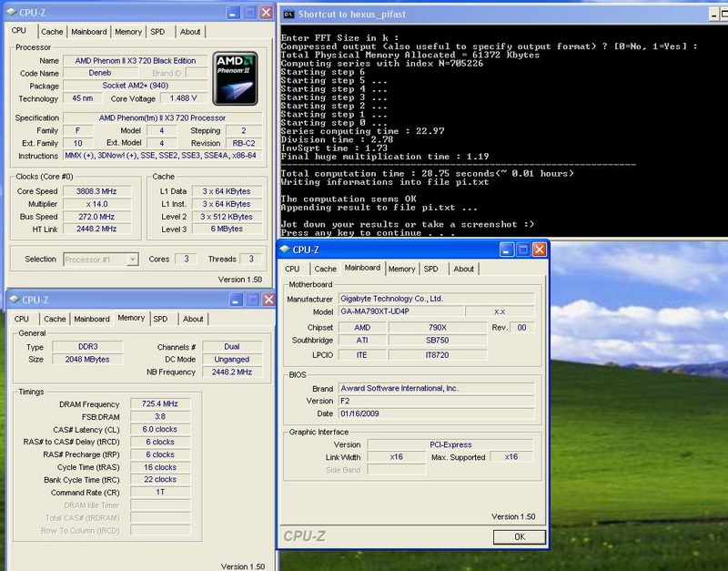Click CPU-Z title icon in top-left window

(x=12, y=12)
